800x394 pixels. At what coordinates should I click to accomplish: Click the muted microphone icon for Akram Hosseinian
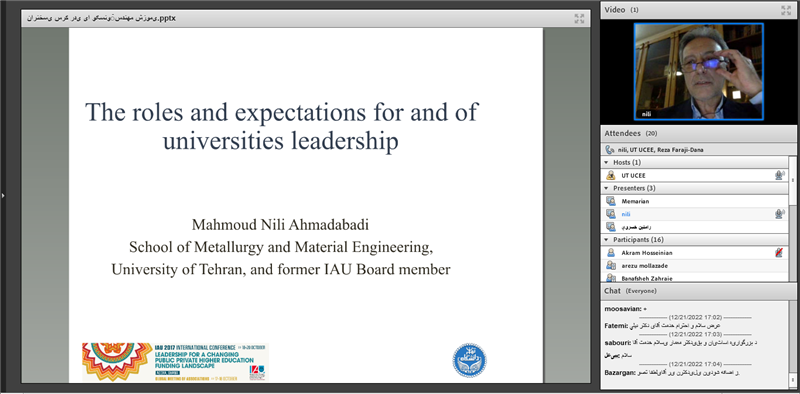(779, 253)
